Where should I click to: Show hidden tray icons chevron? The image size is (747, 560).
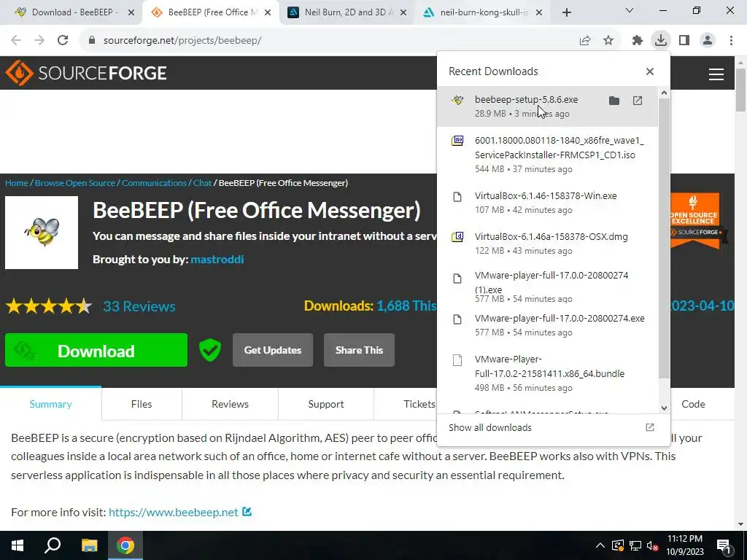[x=600, y=545]
